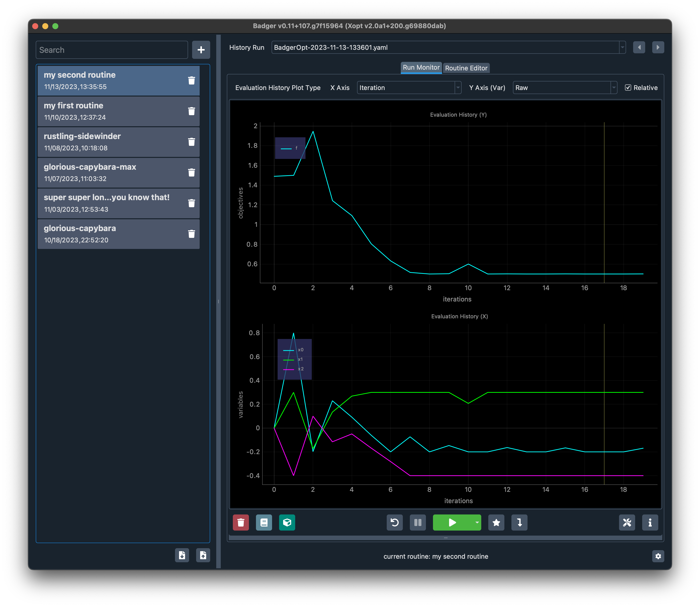Switch to the Routine Editor tab
This screenshot has width=700, height=607.
[x=466, y=68]
